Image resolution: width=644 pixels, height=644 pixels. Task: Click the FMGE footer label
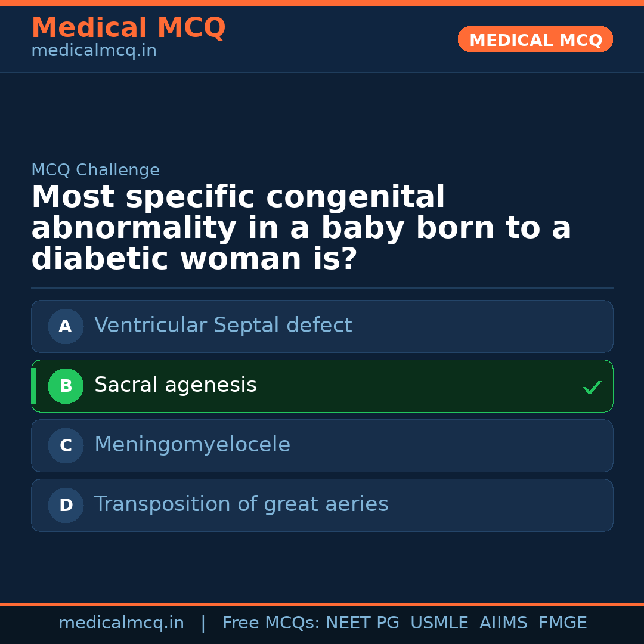[562, 623]
